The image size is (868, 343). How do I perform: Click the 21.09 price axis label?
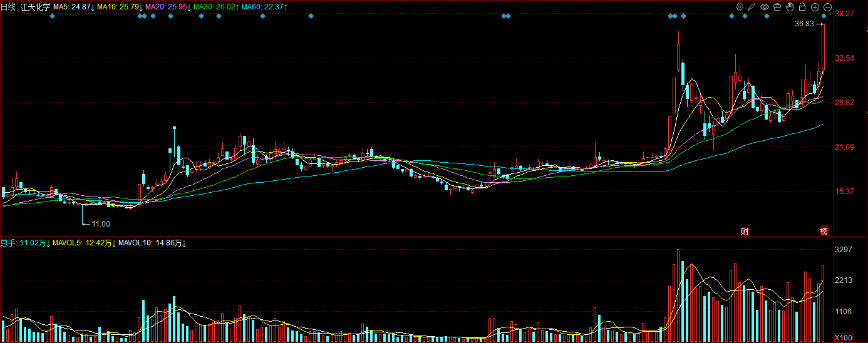(845, 147)
